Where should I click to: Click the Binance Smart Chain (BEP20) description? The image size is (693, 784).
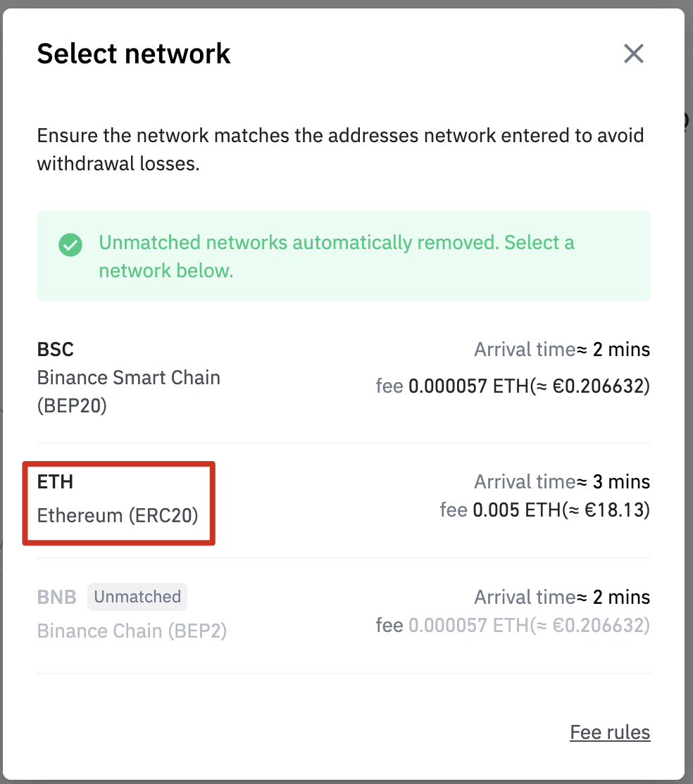pos(128,391)
